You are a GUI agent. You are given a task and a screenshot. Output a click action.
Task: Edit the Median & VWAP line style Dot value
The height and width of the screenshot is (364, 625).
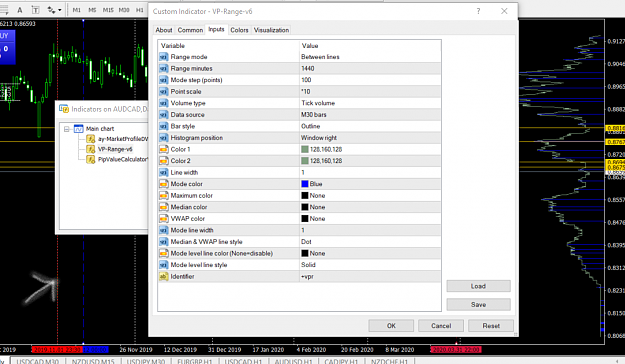[306, 242]
